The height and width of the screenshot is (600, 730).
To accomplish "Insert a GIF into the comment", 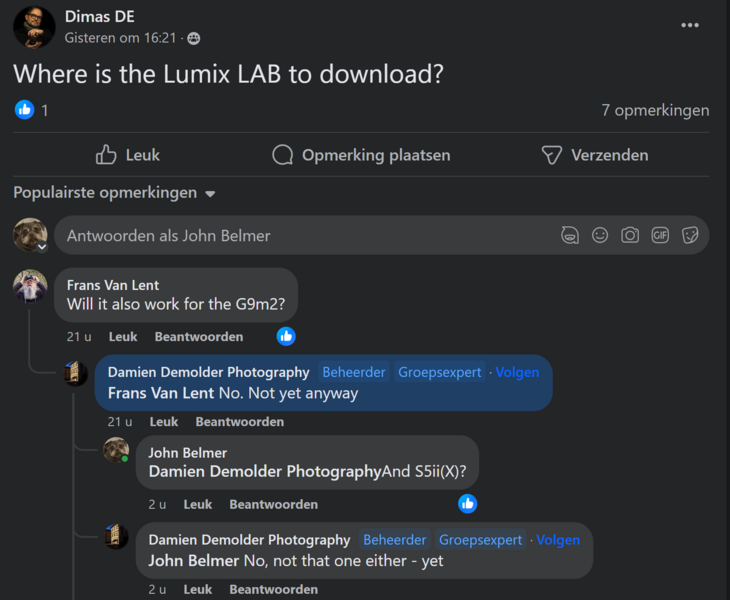I will tap(660, 236).
